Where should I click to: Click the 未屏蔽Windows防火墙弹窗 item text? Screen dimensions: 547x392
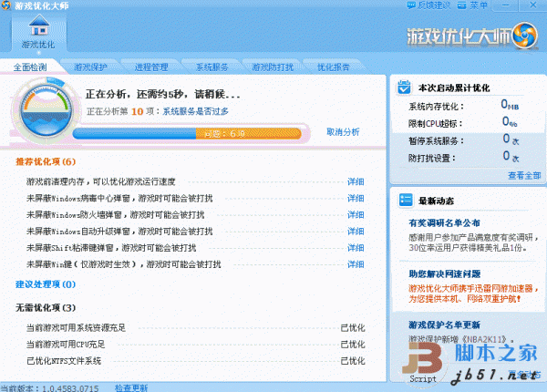click(x=116, y=215)
